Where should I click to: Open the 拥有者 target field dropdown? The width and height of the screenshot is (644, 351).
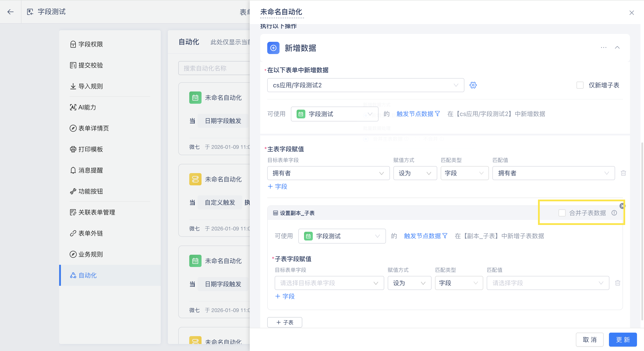pyautogui.click(x=328, y=173)
